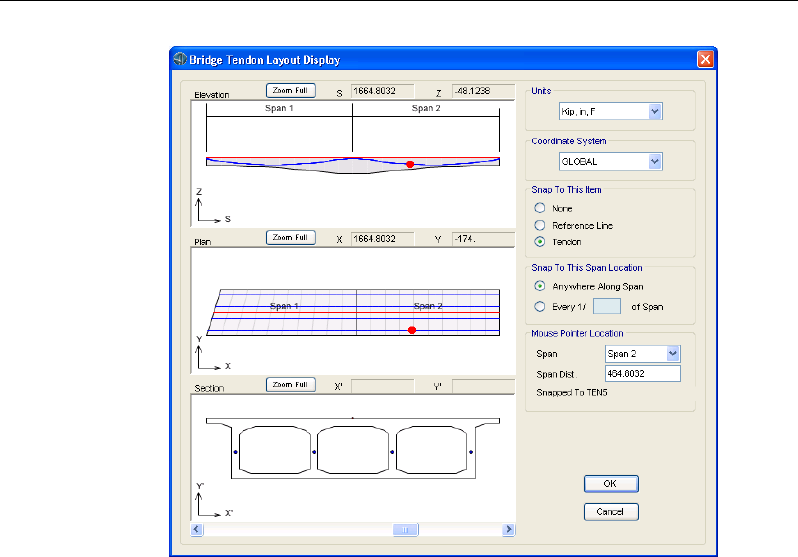Click the red tendon marker in Elevation view
Screen dimensions: 798x557
pyautogui.click(x=410, y=163)
